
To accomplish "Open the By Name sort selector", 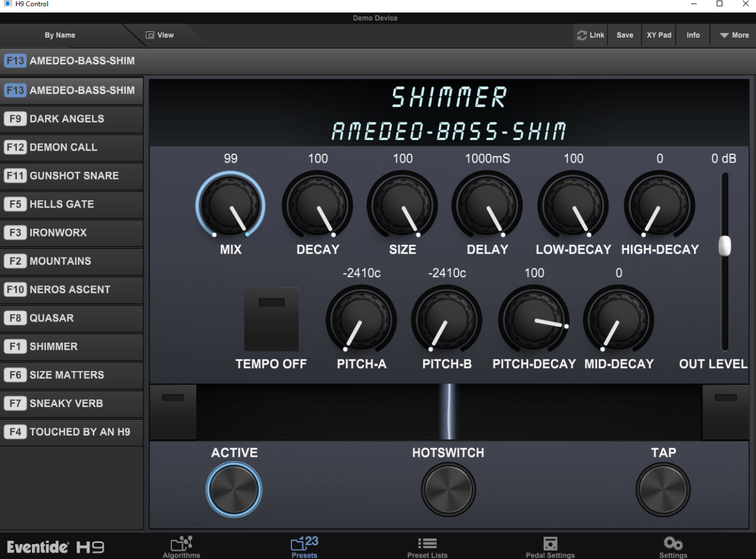I will tap(60, 35).
